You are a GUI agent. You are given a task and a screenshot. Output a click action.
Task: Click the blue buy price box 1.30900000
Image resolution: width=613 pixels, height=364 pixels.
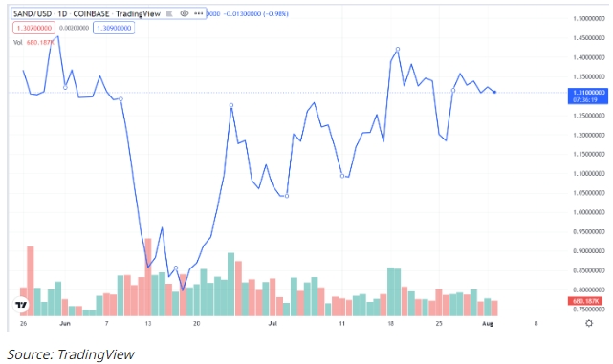114,28
